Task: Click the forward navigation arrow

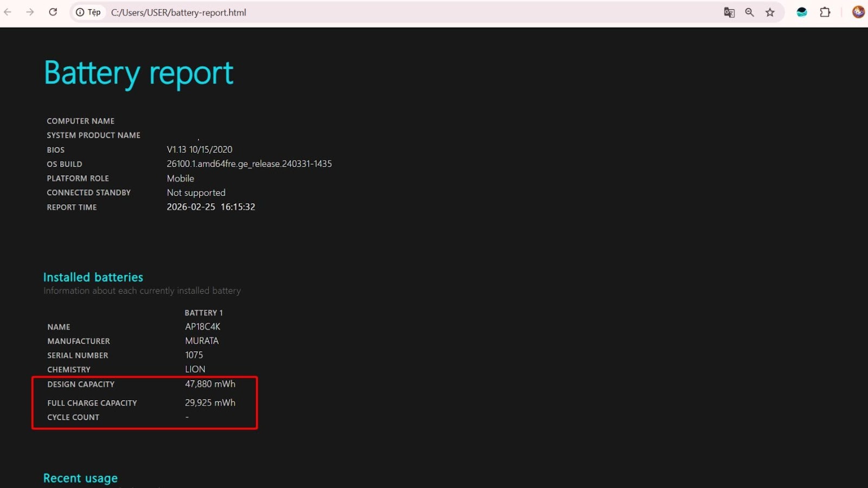Action: pyautogui.click(x=30, y=12)
